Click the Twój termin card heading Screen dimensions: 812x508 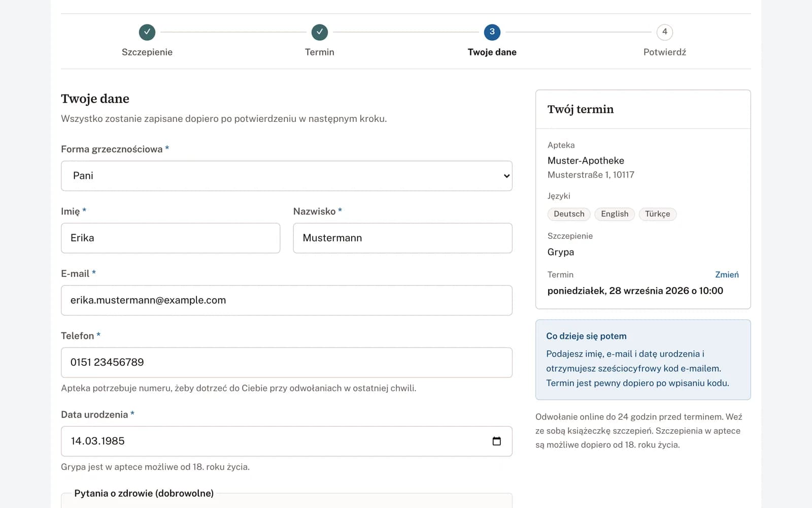pos(581,109)
